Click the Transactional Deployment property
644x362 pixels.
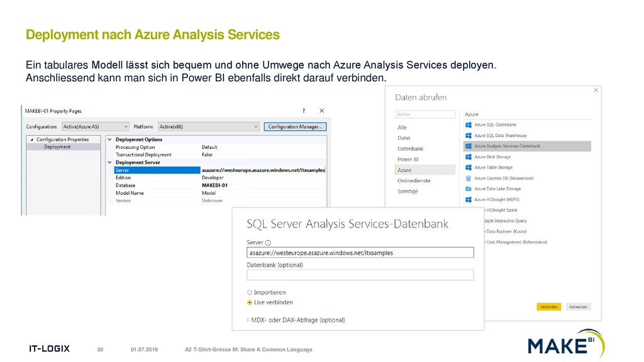point(143,155)
